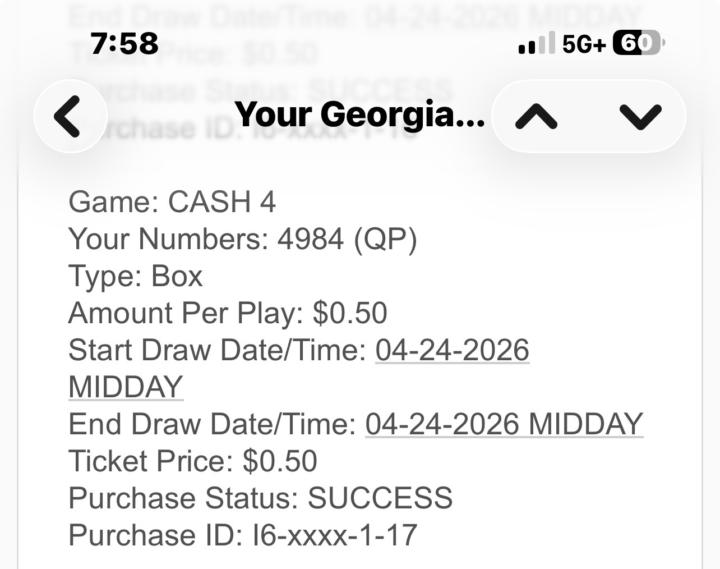Select 'Amount Per Play: $0.50' text
This screenshot has height=569, width=720.
coord(228,313)
